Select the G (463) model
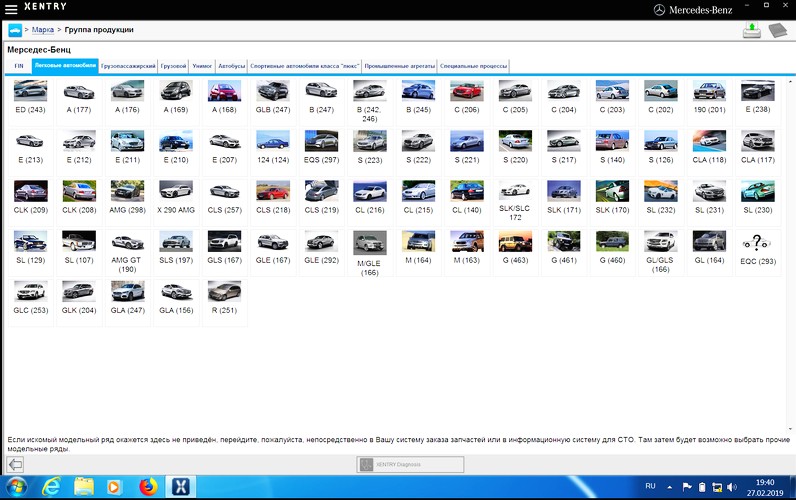 pos(515,251)
